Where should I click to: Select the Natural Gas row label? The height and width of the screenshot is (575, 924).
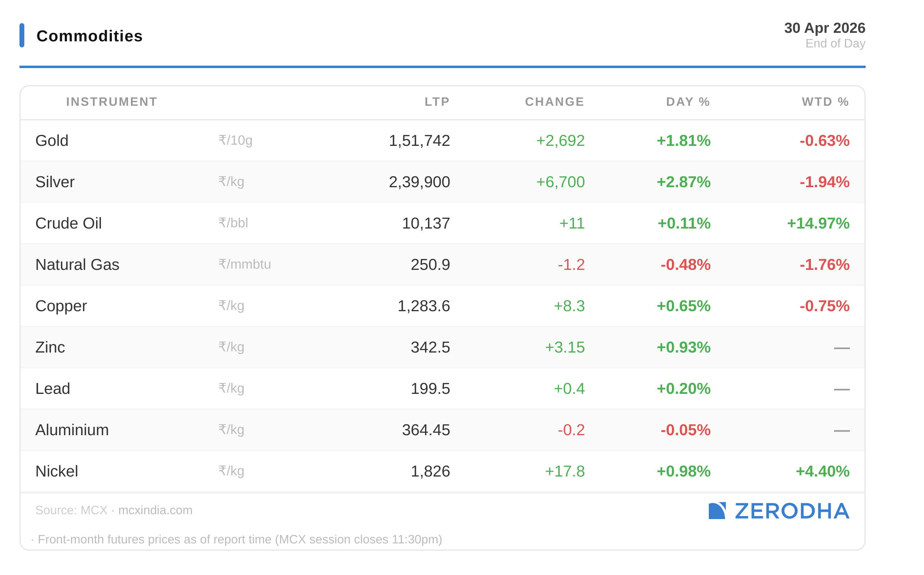(77, 265)
